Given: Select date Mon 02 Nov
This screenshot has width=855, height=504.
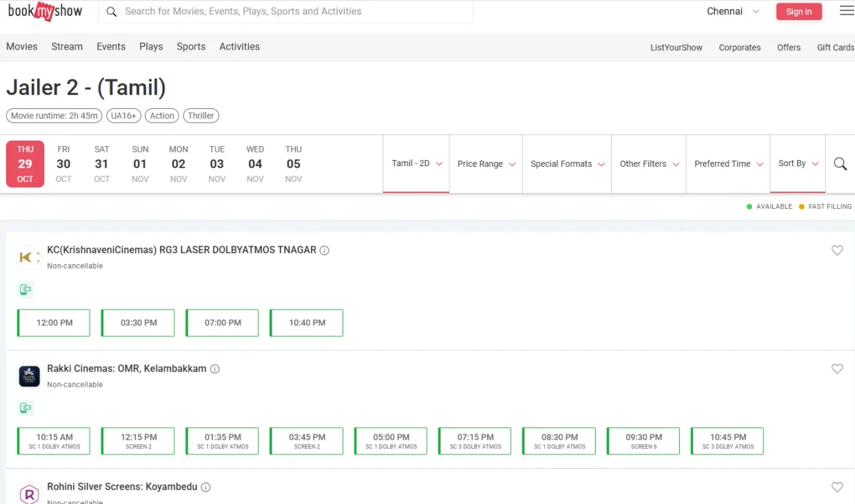Looking at the screenshot, I should pos(179,164).
